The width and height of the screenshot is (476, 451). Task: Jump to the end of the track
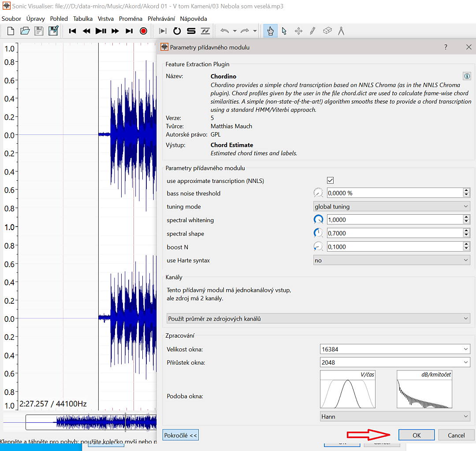coord(129,31)
